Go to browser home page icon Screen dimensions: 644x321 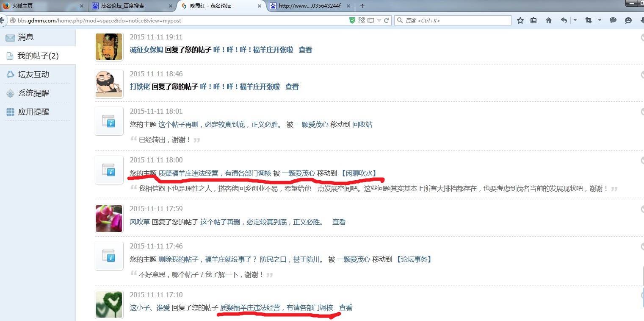[x=549, y=20]
